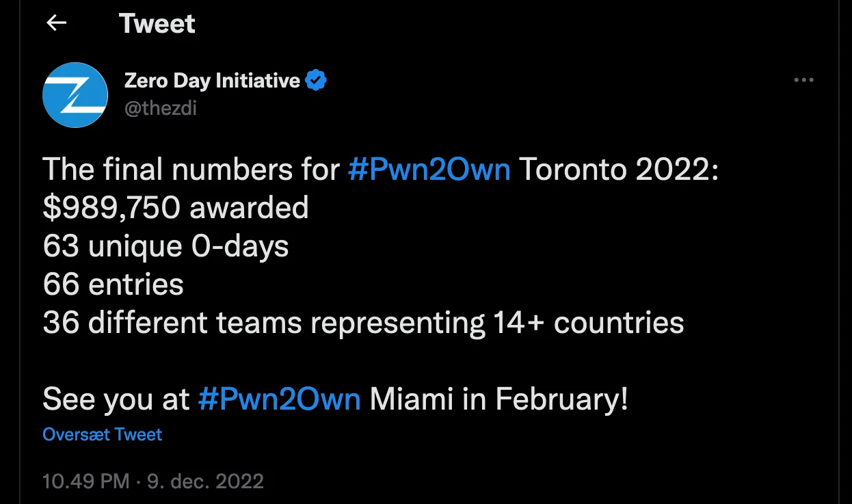The height and width of the screenshot is (504, 852).
Task: Click the 14+ countries text
Action: click(x=589, y=323)
